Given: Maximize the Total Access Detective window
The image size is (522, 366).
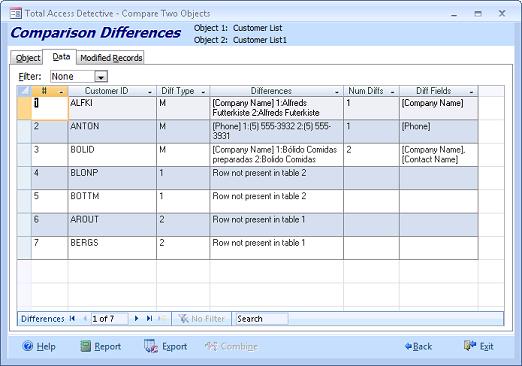Looking at the screenshot, I should click(x=478, y=14).
